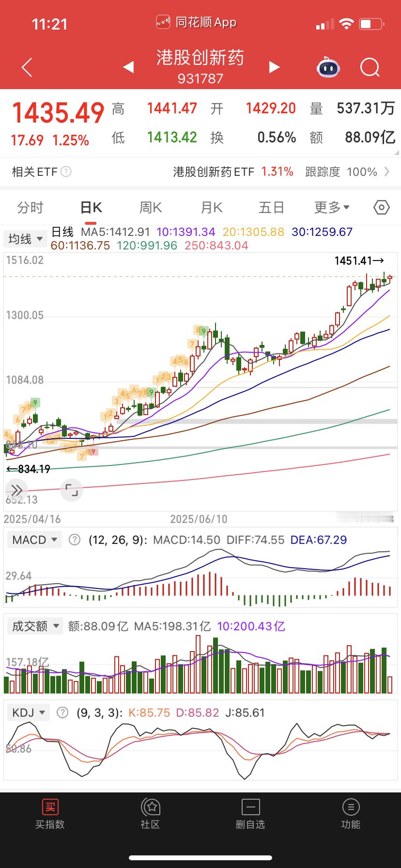Tap the DEA:67.29 value

tap(318, 540)
